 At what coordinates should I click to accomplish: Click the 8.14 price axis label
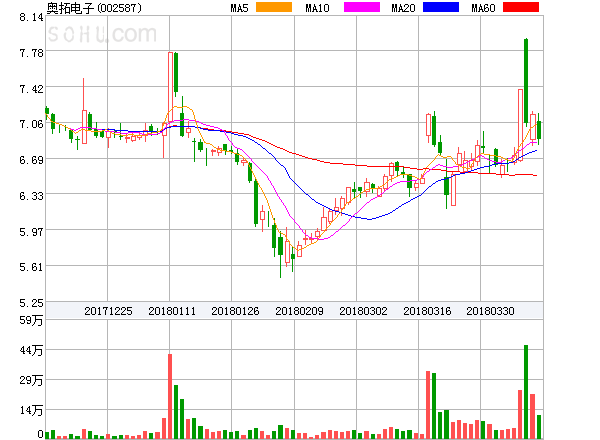pos(31,17)
